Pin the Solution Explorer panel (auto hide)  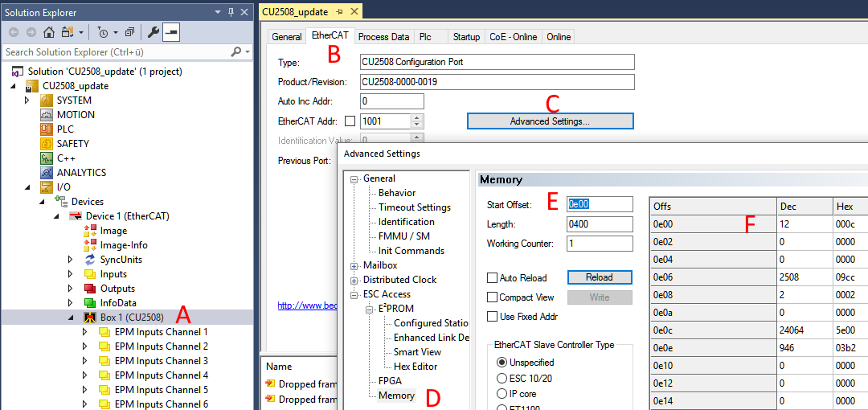[231, 12]
